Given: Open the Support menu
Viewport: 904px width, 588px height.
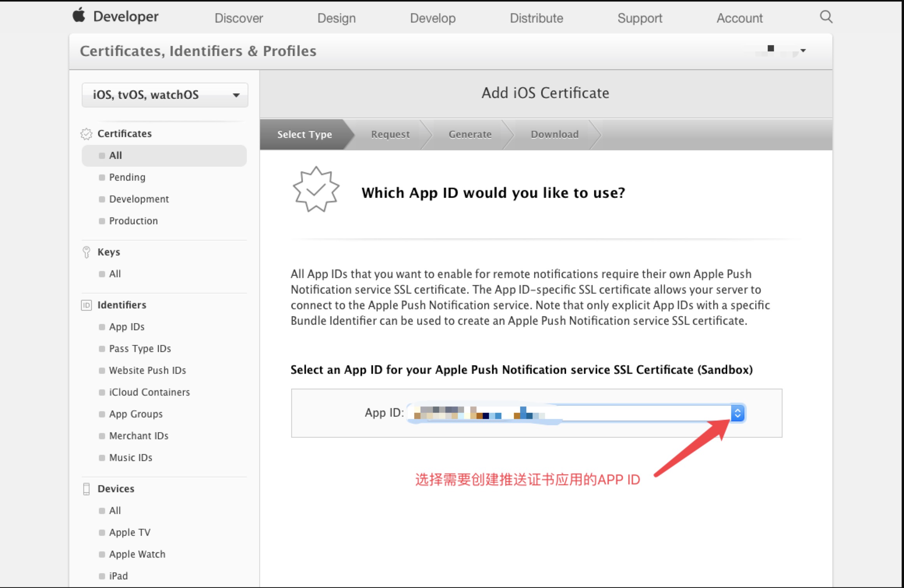Looking at the screenshot, I should 640,18.
